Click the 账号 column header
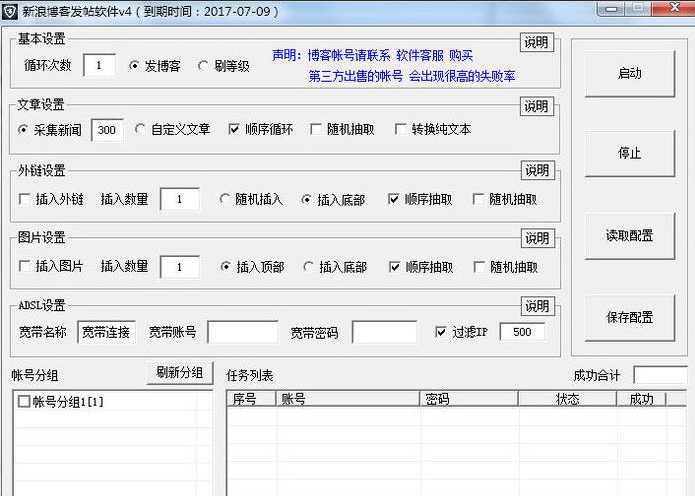Viewport: 695px width, 496px height. pyautogui.click(x=348, y=399)
